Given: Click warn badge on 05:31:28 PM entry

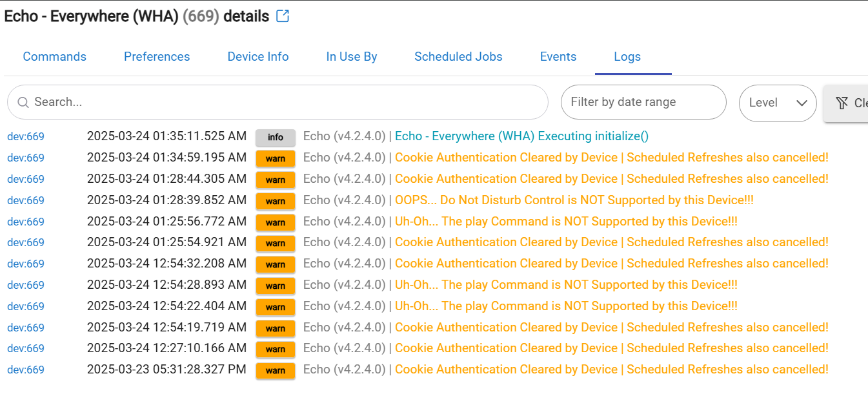Looking at the screenshot, I should (x=275, y=370).
